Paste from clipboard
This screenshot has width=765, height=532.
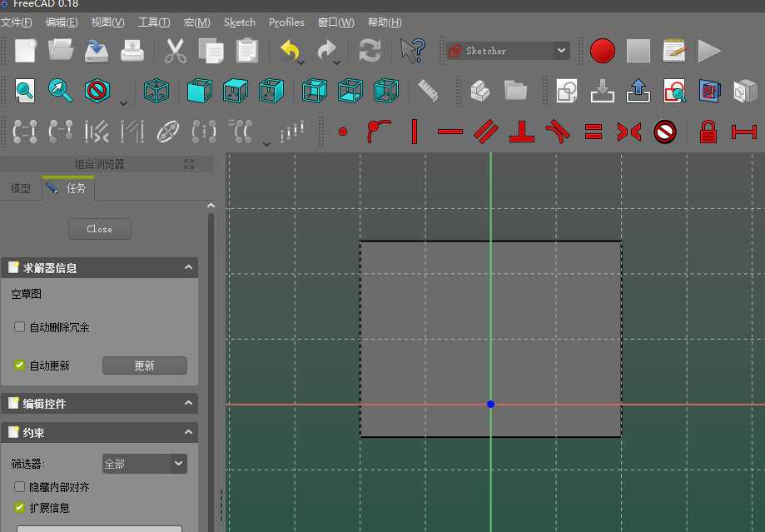tap(247, 51)
